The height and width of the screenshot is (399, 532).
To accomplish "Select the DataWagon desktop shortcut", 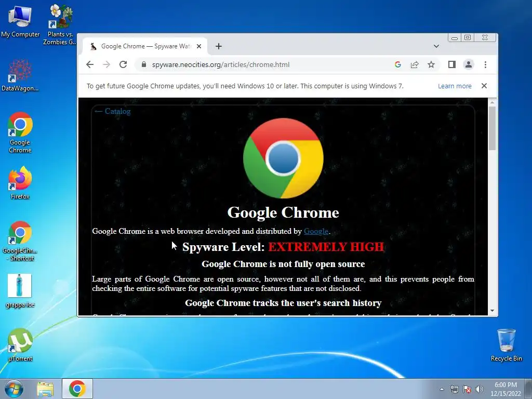I will click(20, 75).
